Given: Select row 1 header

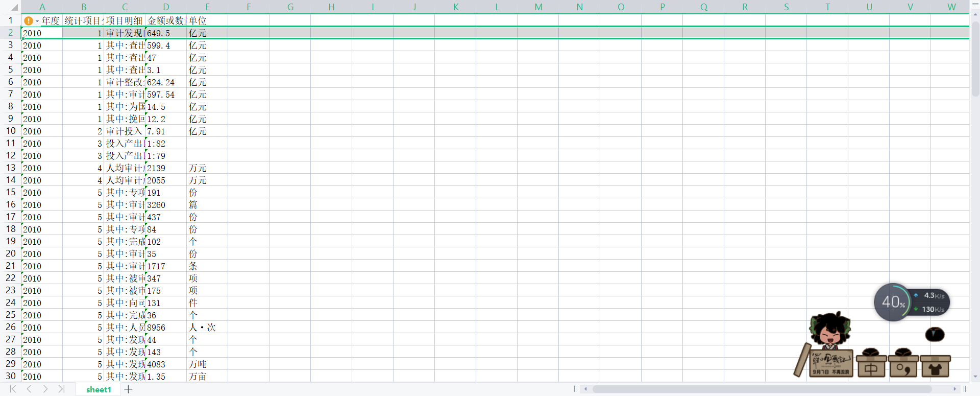Looking at the screenshot, I should coord(10,20).
